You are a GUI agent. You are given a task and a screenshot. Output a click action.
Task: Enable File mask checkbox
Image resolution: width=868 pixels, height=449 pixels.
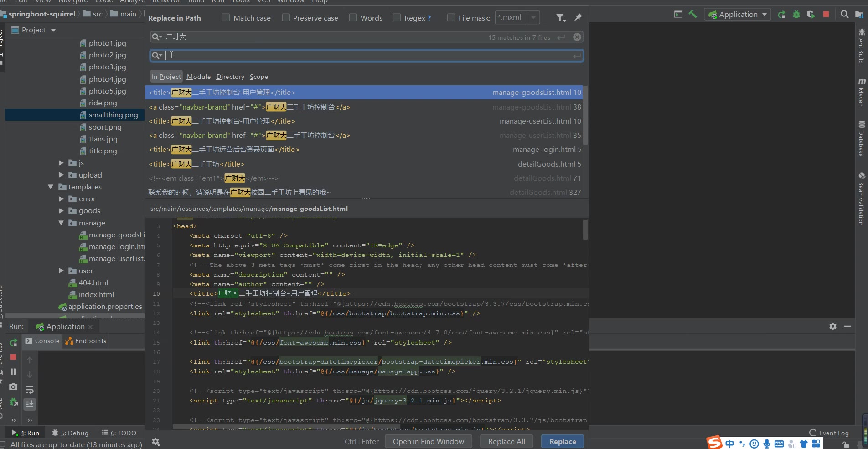(x=451, y=18)
